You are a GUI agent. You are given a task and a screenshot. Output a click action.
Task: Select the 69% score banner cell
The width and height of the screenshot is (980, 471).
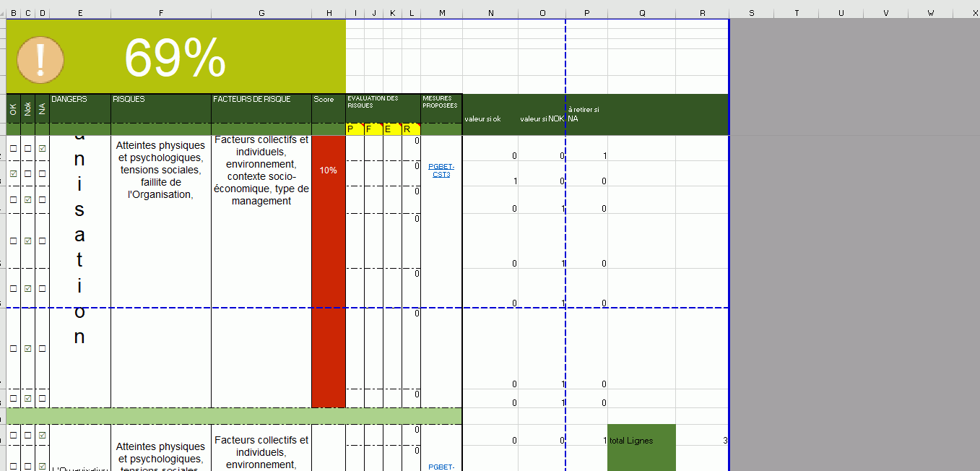pos(175,58)
